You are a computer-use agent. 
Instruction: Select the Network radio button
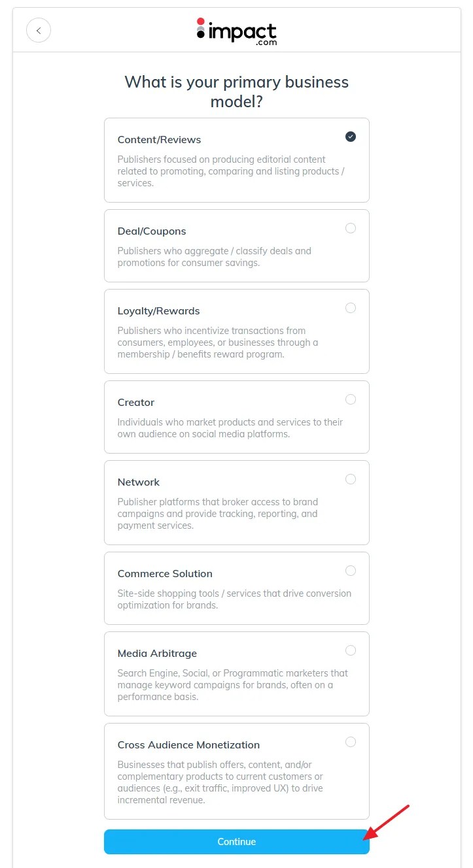click(x=351, y=479)
